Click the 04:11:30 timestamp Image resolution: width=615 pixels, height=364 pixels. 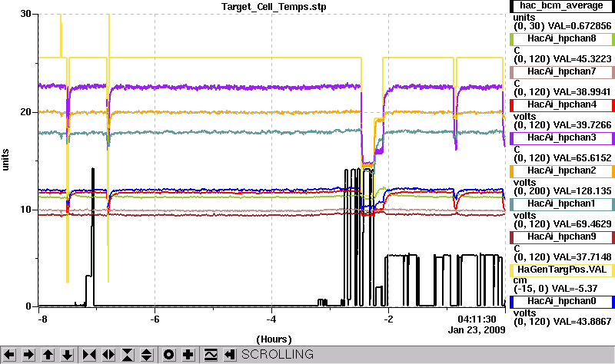pyautogui.click(x=477, y=319)
